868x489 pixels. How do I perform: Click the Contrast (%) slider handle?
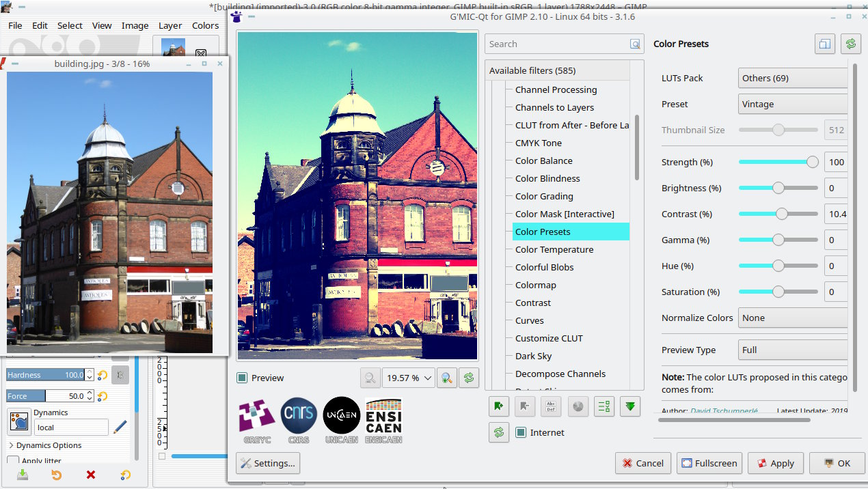782,214
